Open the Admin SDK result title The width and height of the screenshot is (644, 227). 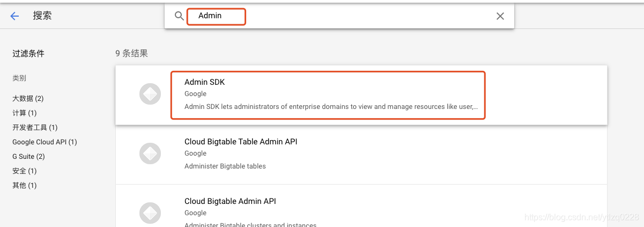(x=205, y=82)
